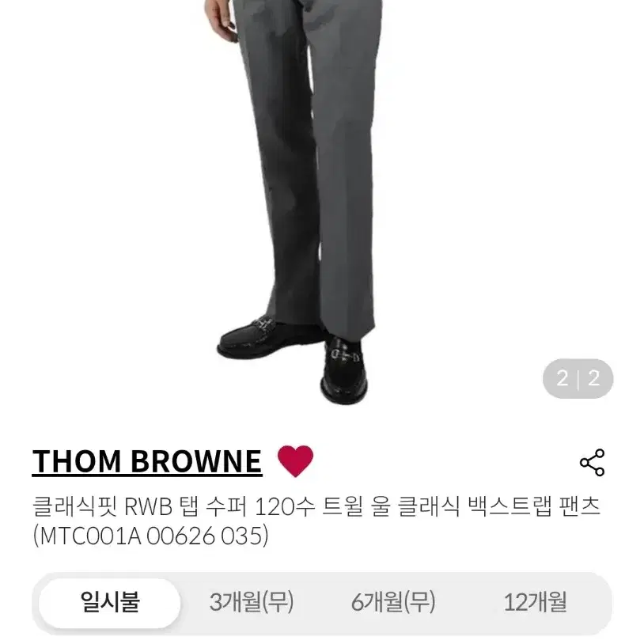Tap the 2|2 image counter badge

578,378
